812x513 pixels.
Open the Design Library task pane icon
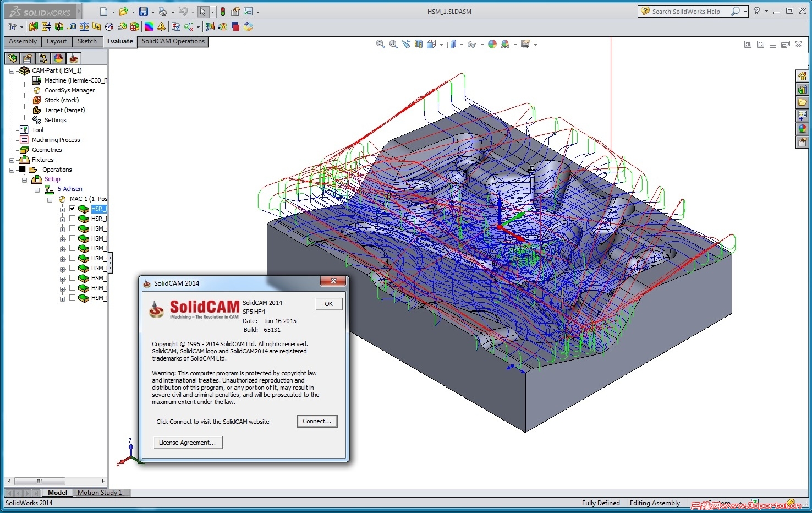803,89
